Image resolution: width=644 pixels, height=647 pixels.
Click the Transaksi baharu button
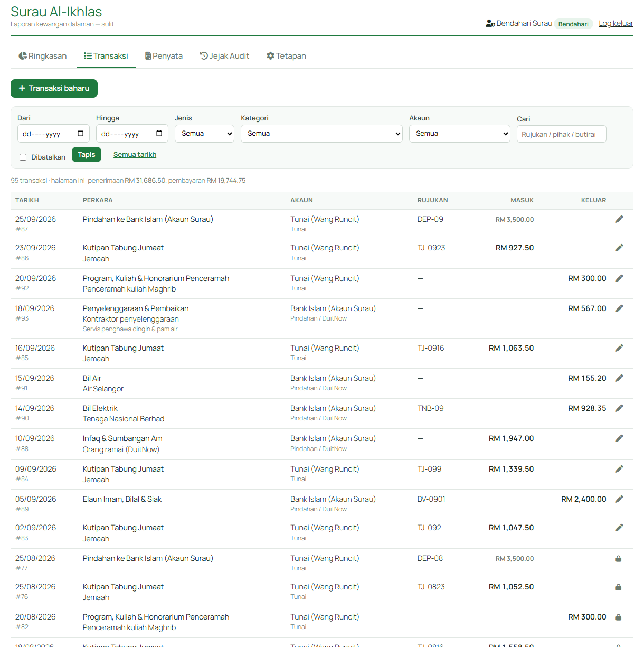point(54,88)
